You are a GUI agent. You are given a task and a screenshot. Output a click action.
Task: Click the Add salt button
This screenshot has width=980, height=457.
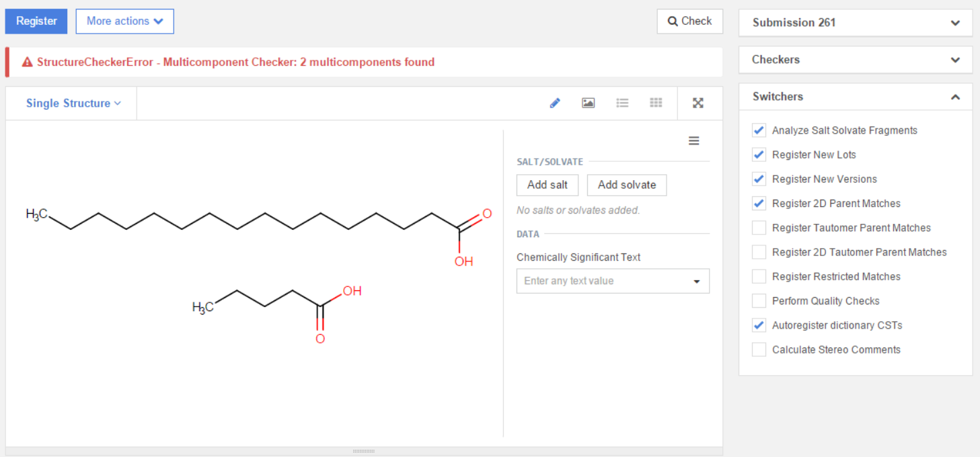pyautogui.click(x=547, y=185)
